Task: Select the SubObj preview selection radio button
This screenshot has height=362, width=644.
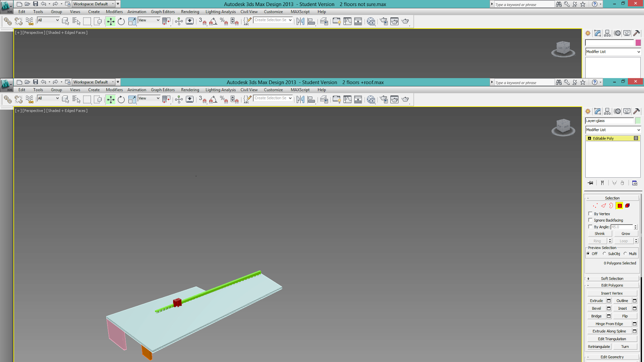Action: point(605,253)
